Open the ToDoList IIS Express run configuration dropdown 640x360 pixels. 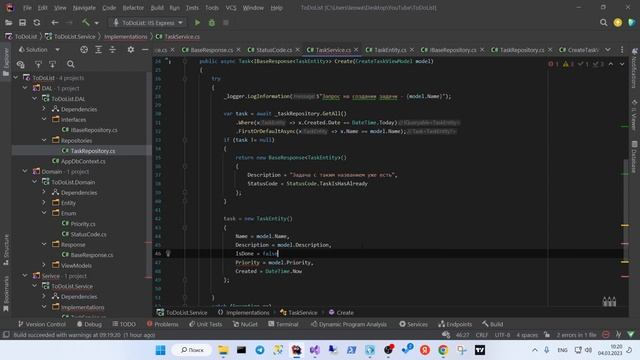[x=148, y=23]
